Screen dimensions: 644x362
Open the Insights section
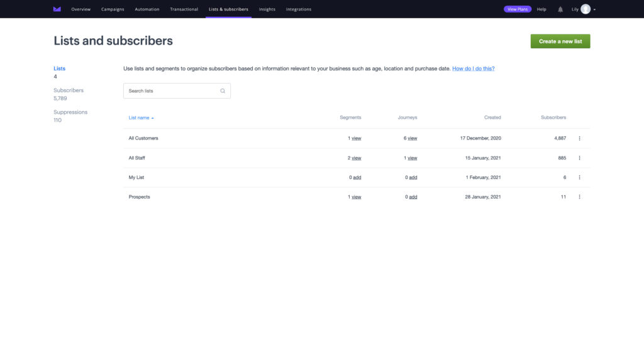(266, 9)
